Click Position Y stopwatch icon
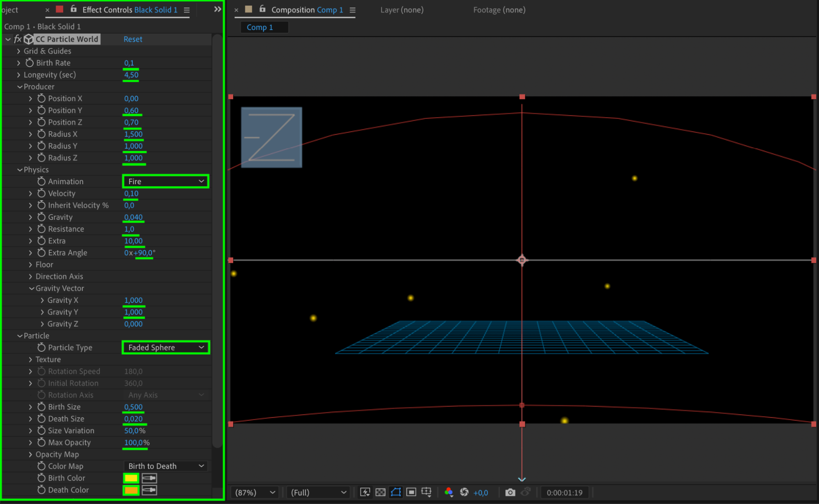The height and width of the screenshot is (504, 819). tap(41, 110)
